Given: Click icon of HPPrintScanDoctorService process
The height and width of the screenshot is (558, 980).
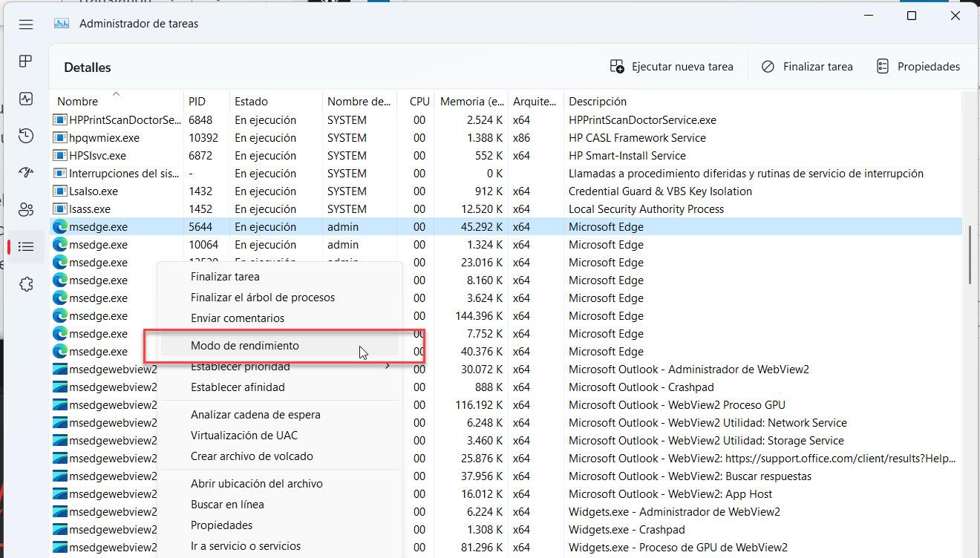Looking at the screenshot, I should (x=60, y=120).
